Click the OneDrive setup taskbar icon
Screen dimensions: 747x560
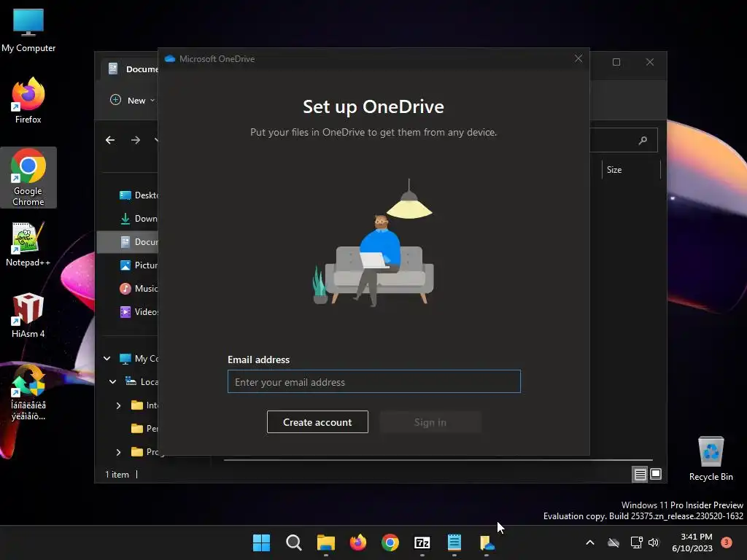pos(487,542)
